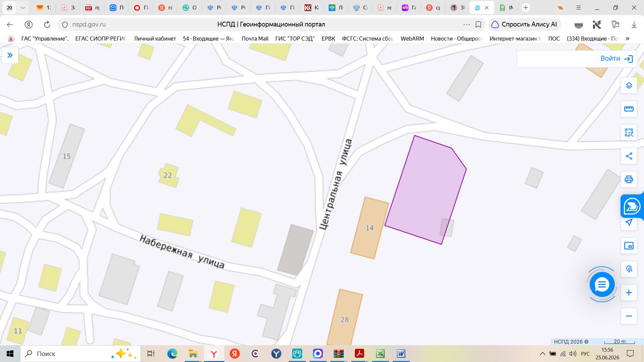This screenshot has width=644, height=362.
Task: Switch to the КК red icon tab
Action: pyautogui.click(x=311, y=8)
